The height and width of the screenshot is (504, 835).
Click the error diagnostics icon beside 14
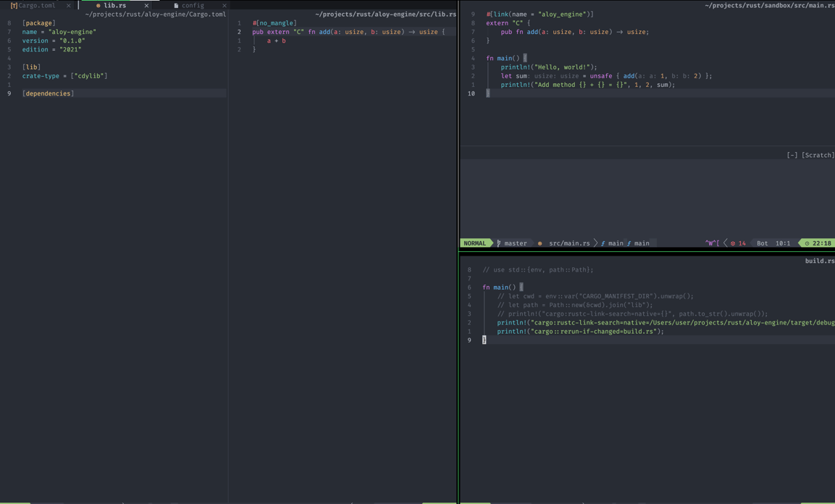click(733, 243)
